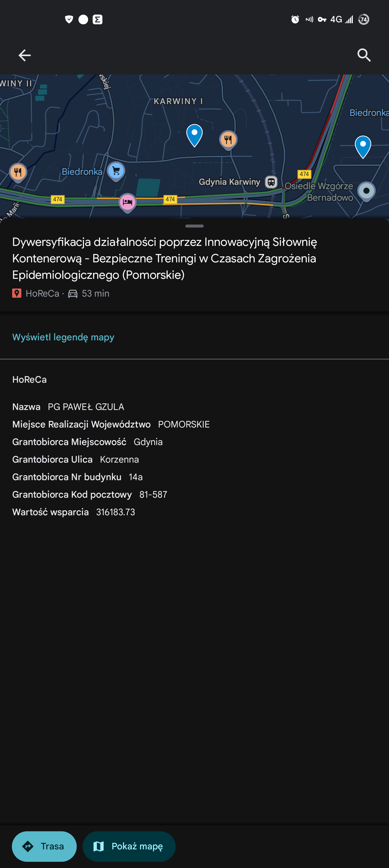The height and width of the screenshot is (868, 389).
Task: Tap the restaurant marker at the left map edge
Action: coord(18,172)
